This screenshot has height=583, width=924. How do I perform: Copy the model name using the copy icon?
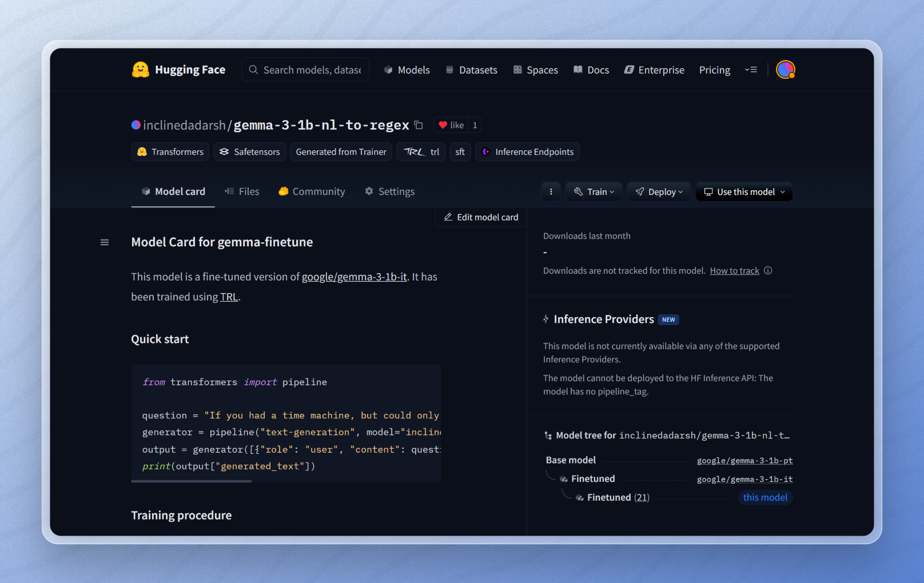[418, 125]
